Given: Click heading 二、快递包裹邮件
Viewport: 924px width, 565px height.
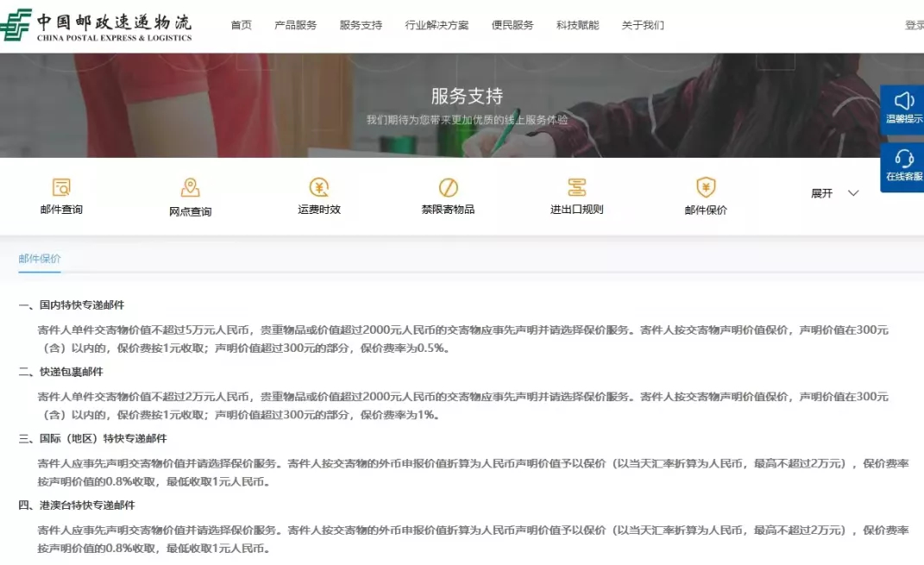Looking at the screenshot, I should pos(60,372).
